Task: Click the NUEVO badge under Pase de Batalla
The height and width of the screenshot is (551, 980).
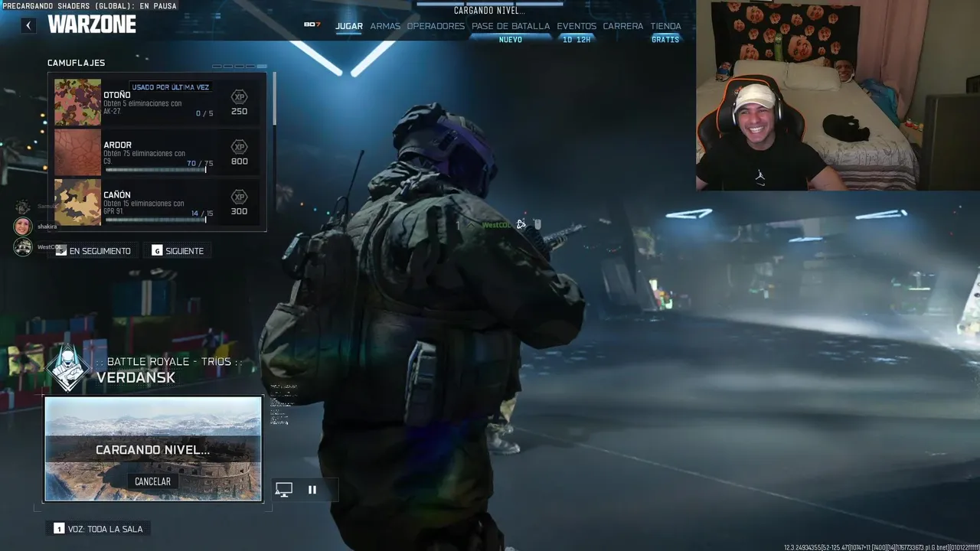Action: [511, 40]
